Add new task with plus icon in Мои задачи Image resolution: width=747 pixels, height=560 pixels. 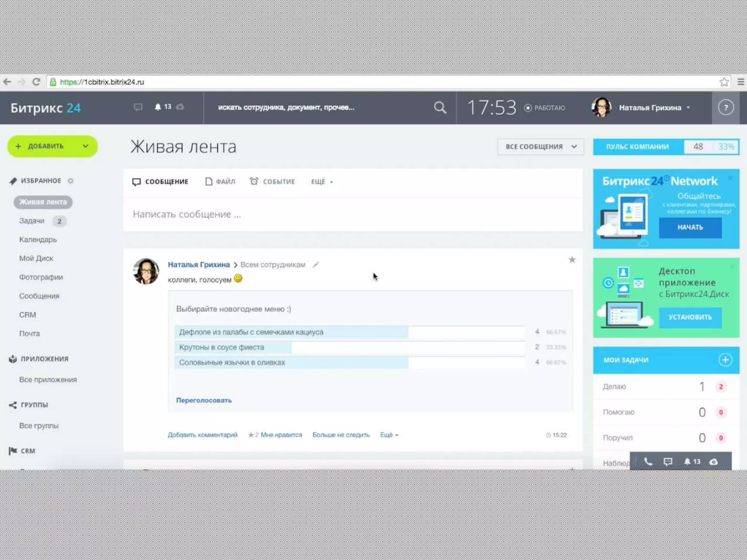click(x=725, y=360)
